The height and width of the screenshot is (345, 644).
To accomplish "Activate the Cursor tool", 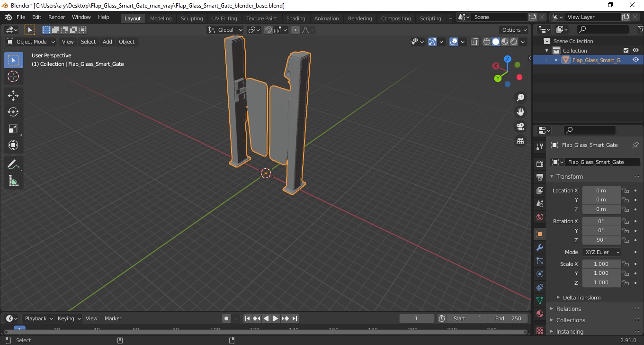I will [x=13, y=76].
